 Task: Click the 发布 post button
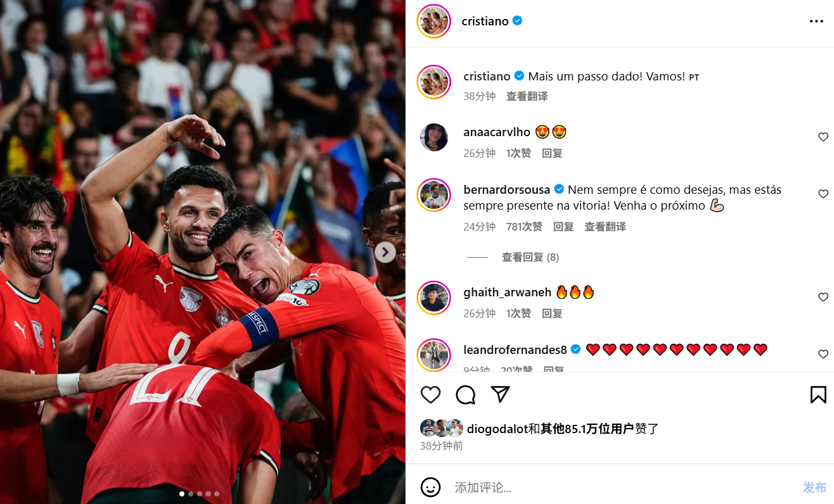click(x=815, y=488)
